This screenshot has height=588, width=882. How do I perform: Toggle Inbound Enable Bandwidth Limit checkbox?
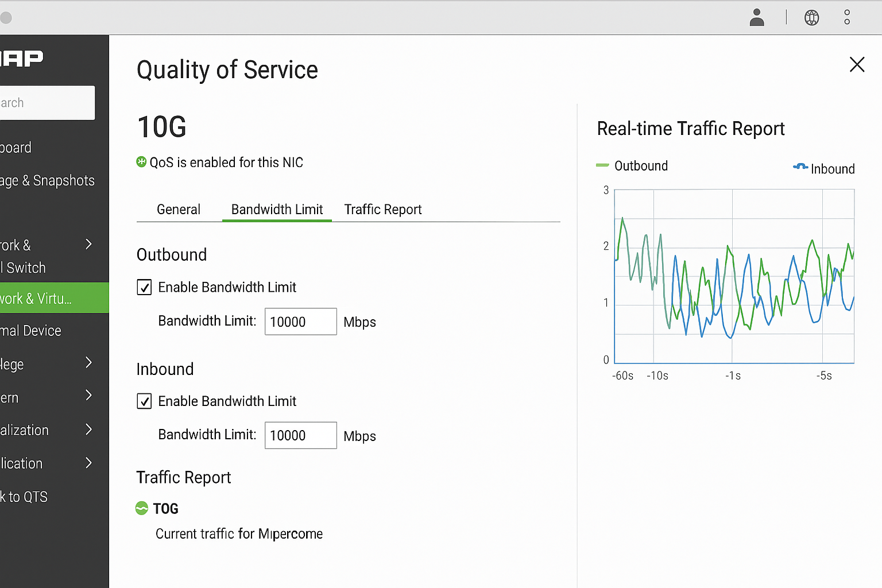(144, 401)
